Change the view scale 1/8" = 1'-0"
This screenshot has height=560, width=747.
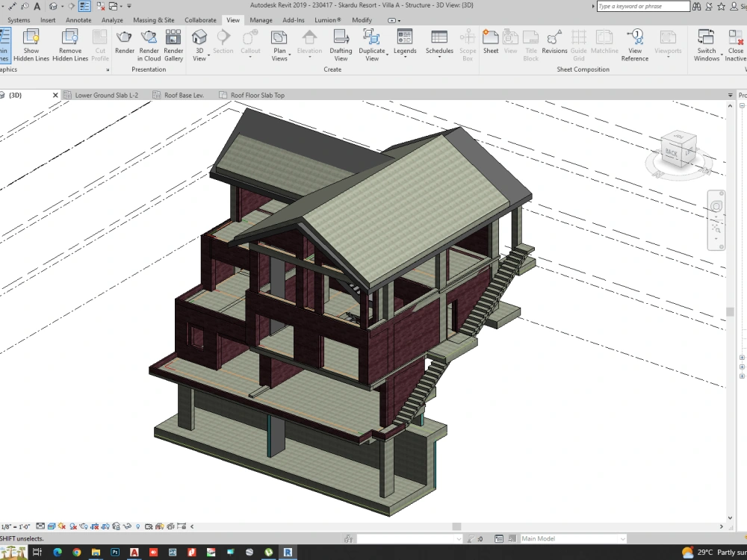pos(16,526)
